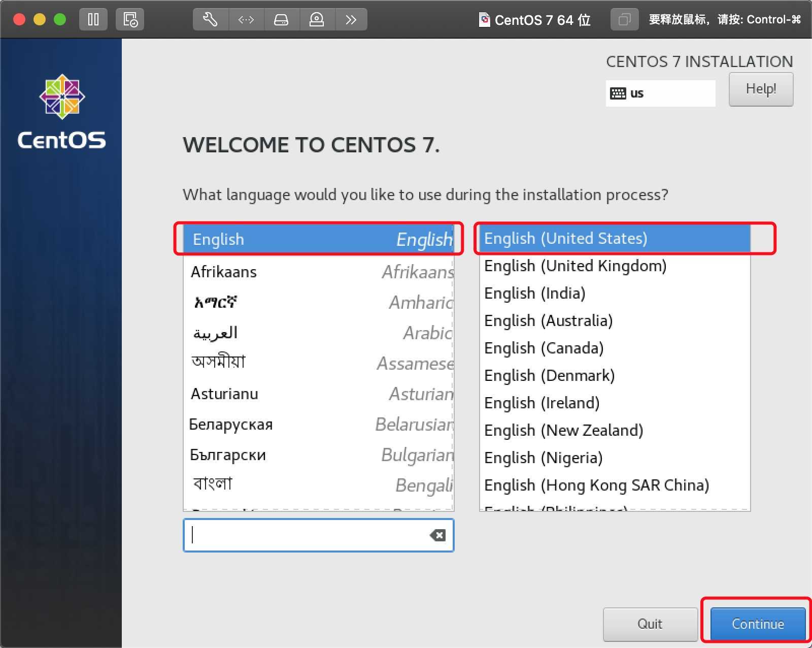Expand more toolbar devices chevron
The height and width of the screenshot is (648, 812).
(x=351, y=20)
